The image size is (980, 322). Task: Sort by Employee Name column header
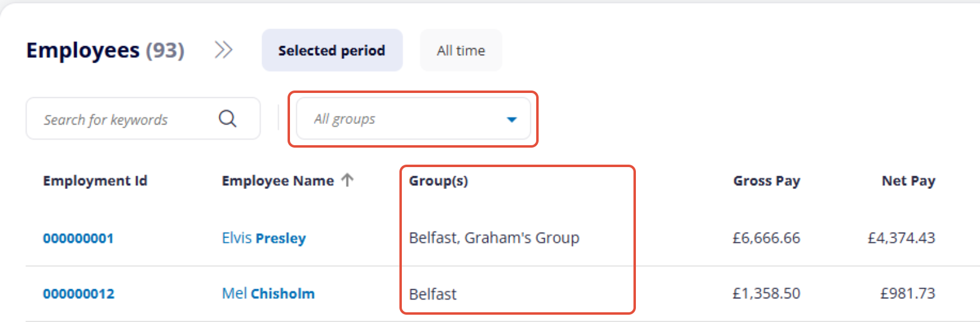pyautogui.click(x=278, y=181)
